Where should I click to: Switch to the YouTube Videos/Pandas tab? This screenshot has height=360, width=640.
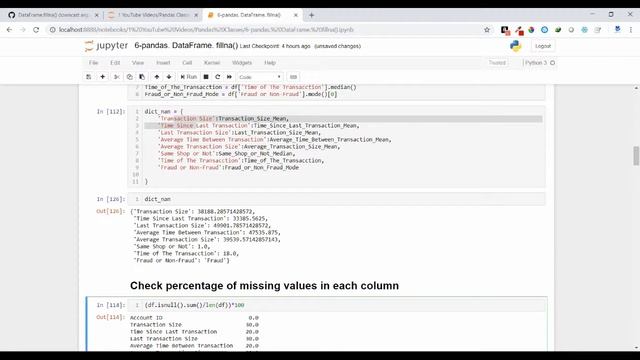coord(153,15)
